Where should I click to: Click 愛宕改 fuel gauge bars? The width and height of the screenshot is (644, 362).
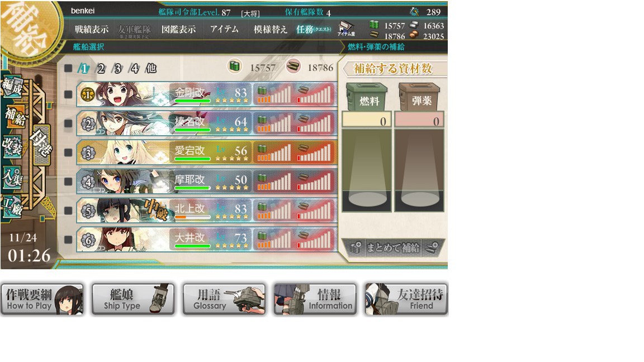pyautogui.click(x=273, y=153)
